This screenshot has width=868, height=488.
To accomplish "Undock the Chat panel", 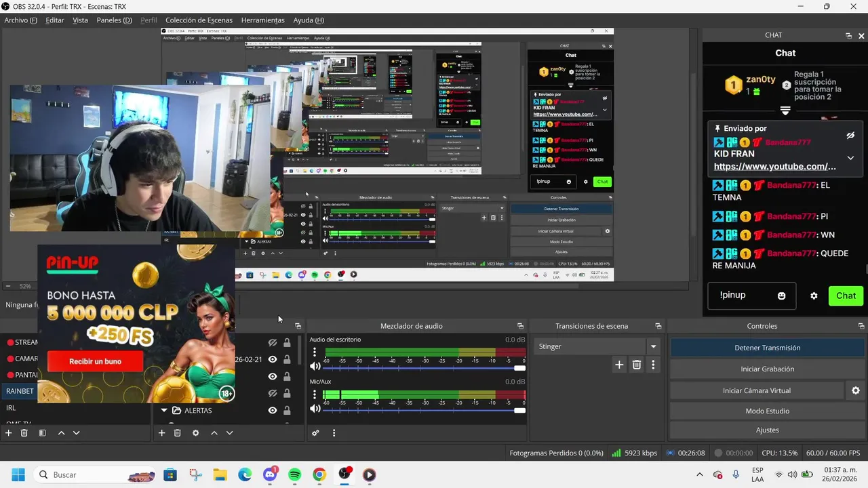I will pos(848,35).
